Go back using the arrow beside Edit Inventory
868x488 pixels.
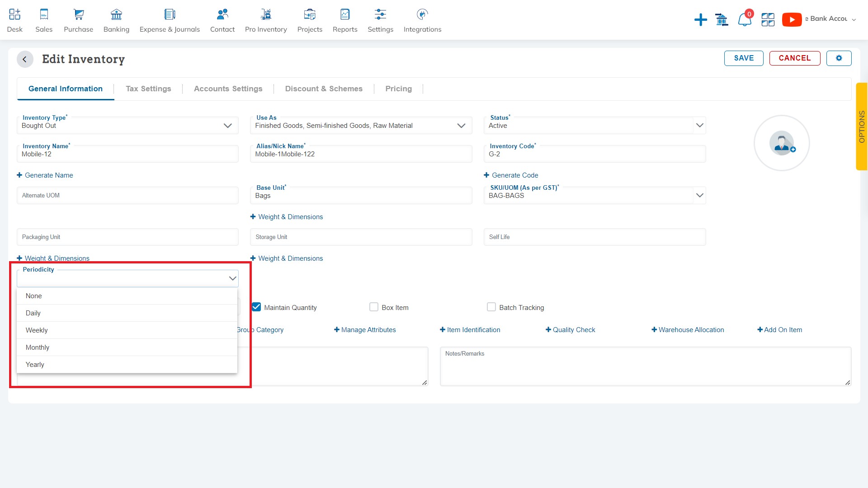point(25,59)
